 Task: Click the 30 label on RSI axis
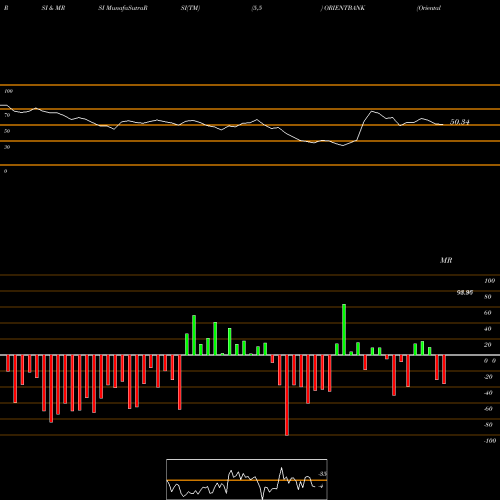pyautogui.click(x=7, y=147)
